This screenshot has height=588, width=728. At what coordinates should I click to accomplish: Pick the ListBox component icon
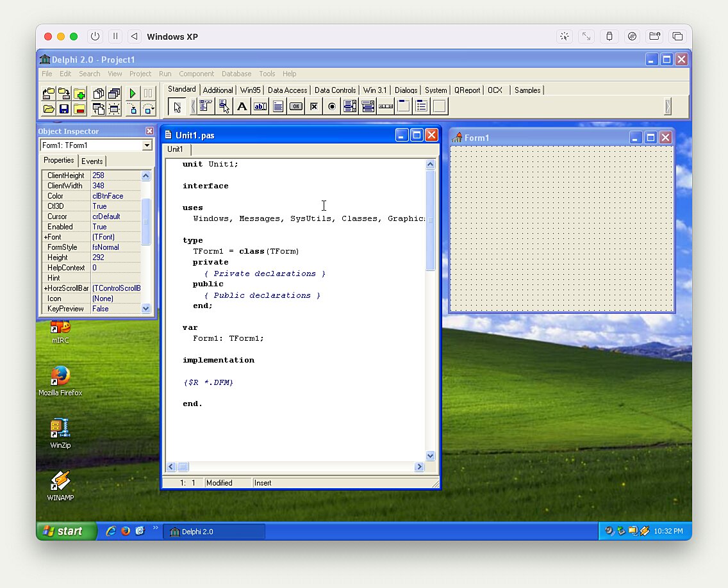(x=350, y=106)
